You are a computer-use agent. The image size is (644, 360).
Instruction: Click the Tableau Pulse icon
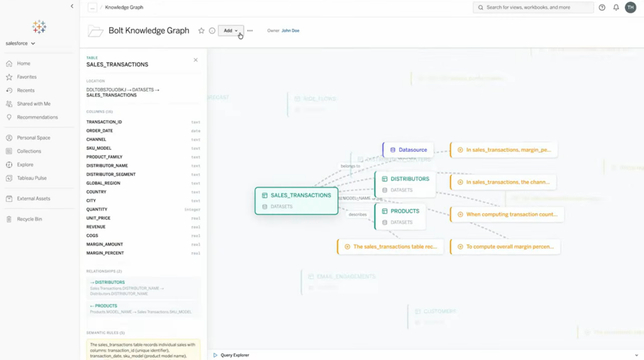click(9, 178)
